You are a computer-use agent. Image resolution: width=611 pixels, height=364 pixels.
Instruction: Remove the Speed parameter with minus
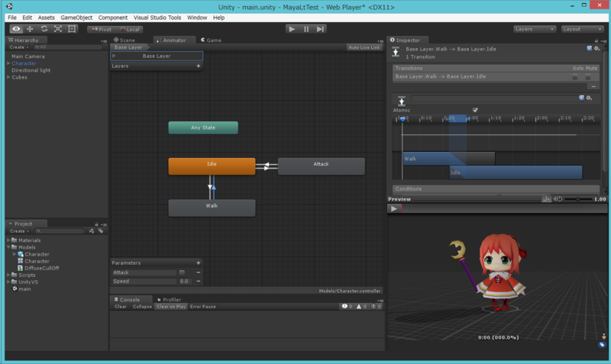click(x=199, y=281)
